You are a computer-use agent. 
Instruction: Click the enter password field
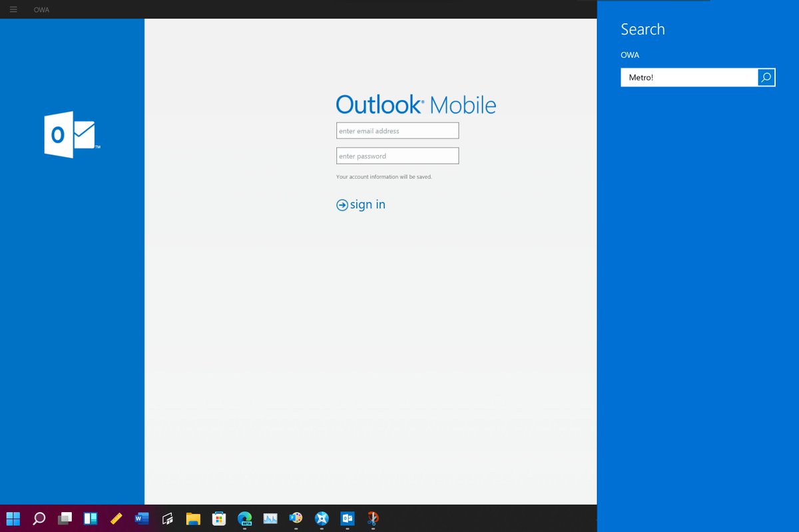click(x=398, y=156)
